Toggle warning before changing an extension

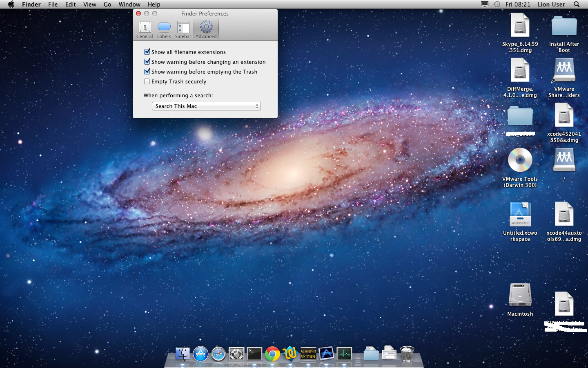click(x=147, y=62)
